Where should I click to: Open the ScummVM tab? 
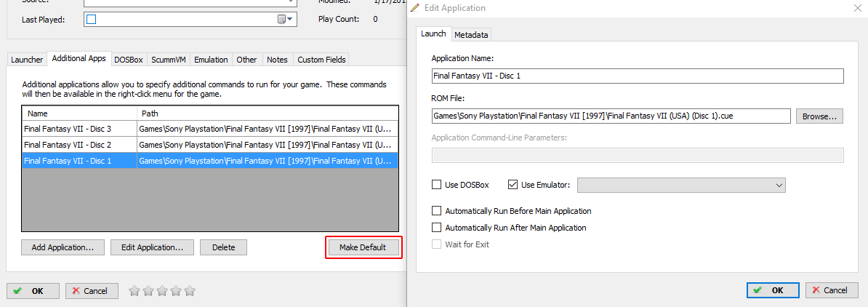click(168, 60)
